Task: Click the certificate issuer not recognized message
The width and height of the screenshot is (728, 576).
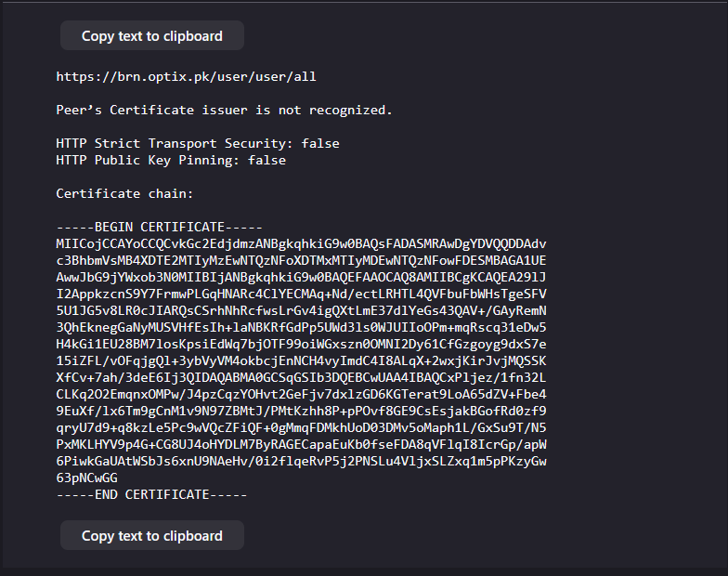Action: [224, 110]
